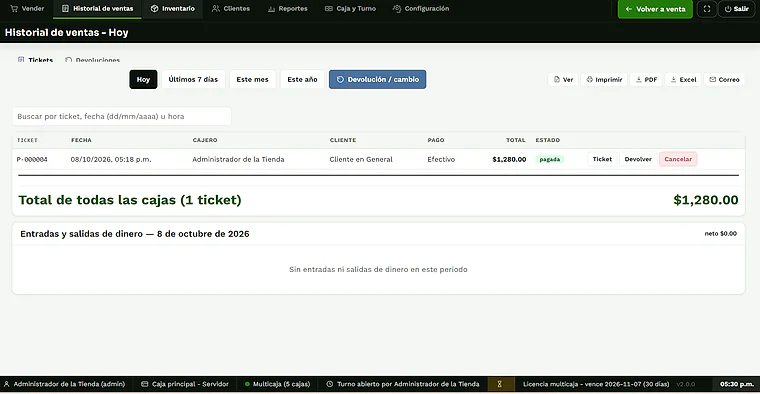Click the PAGO column header

(x=436, y=140)
